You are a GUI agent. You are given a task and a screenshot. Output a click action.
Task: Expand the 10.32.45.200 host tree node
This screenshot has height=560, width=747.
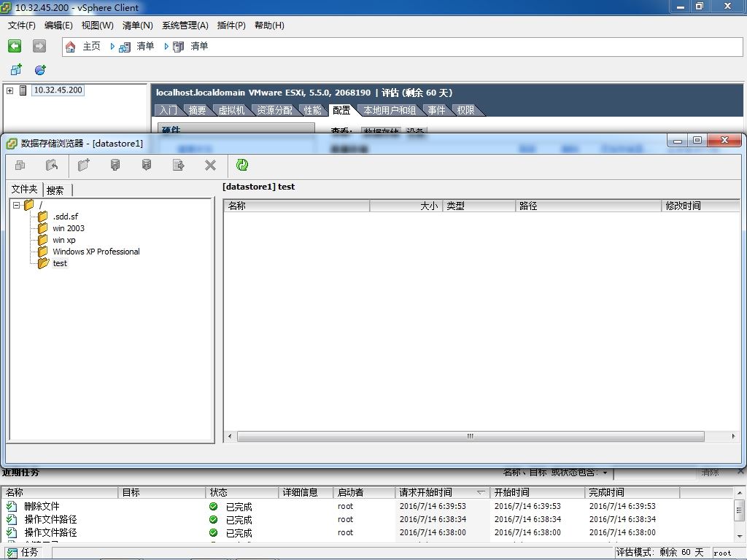tap(10, 90)
